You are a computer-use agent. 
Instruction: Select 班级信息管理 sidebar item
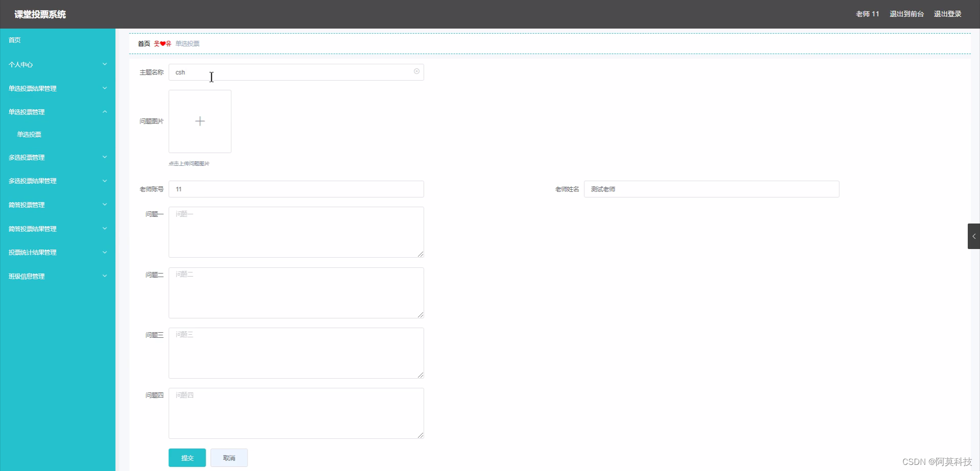click(x=58, y=276)
